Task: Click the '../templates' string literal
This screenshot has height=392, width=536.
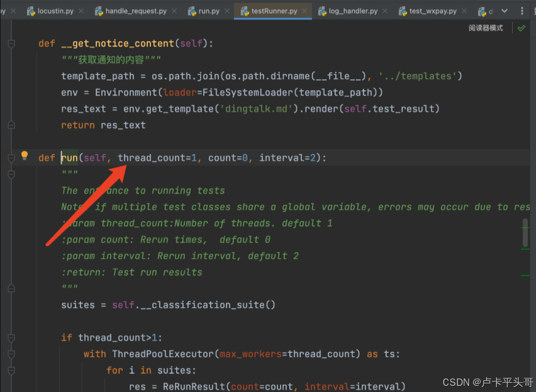Action: tap(418, 76)
